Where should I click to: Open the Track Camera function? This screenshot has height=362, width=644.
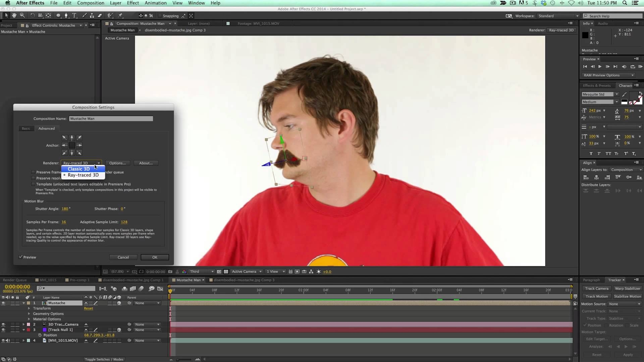[597, 288]
